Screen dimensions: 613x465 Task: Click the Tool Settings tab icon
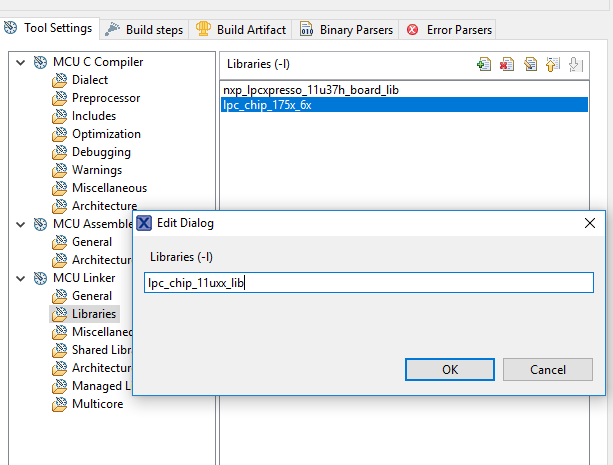[11, 28]
